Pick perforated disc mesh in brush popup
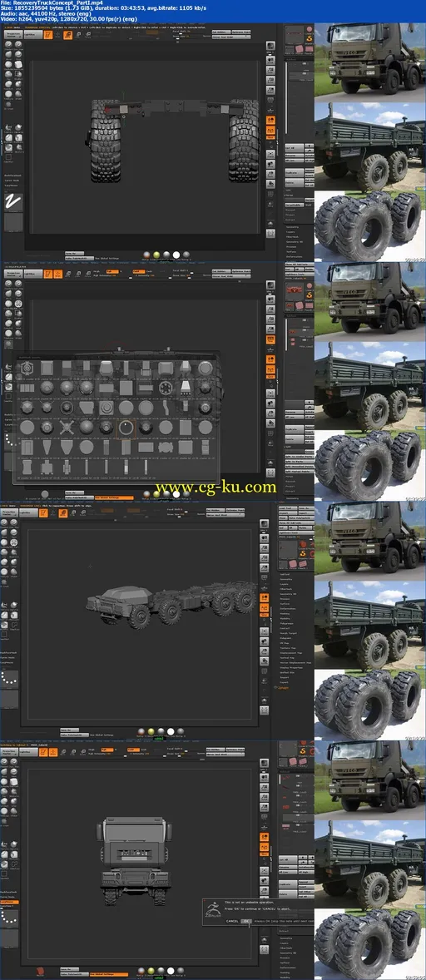The image size is (426, 980). pyautogui.click(x=166, y=389)
